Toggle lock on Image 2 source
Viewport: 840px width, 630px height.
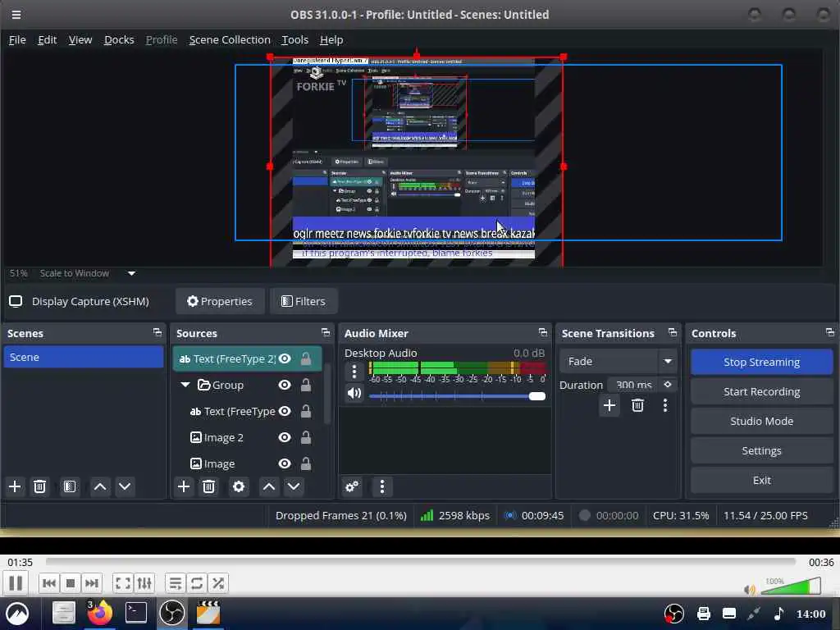(306, 437)
